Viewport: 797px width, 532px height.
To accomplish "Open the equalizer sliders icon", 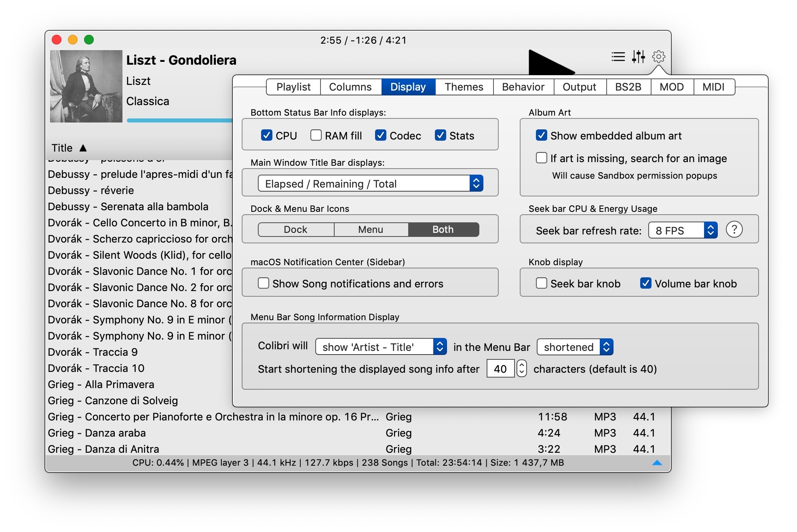I will (639, 57).
